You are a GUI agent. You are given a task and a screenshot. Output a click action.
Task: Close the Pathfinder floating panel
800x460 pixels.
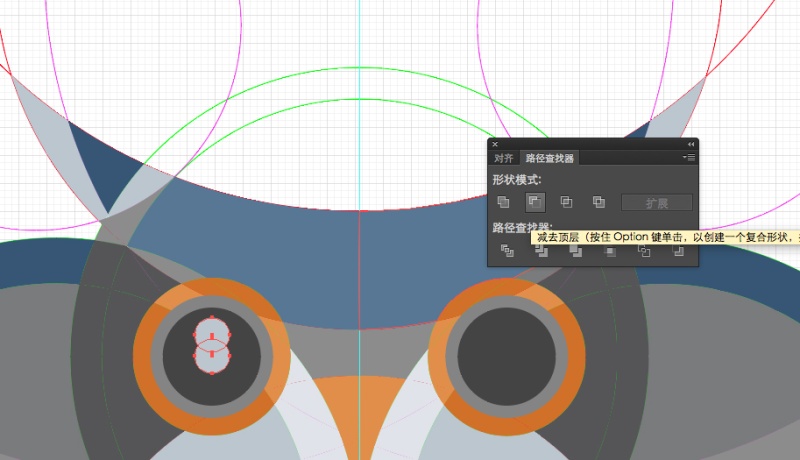495,144
